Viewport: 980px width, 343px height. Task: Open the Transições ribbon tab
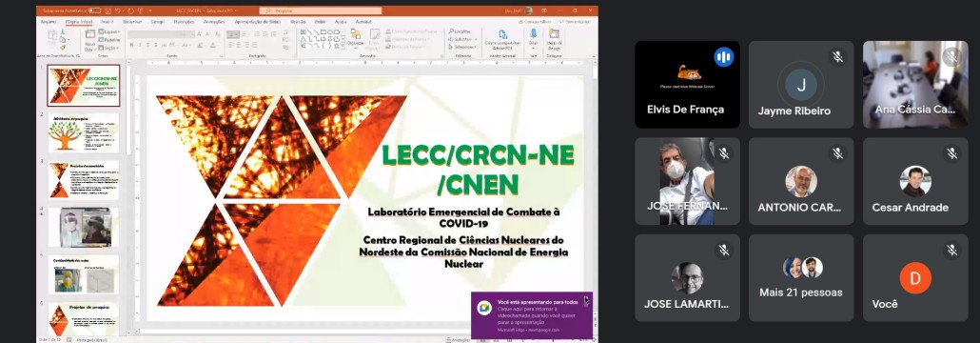click(x=183, y=21)
